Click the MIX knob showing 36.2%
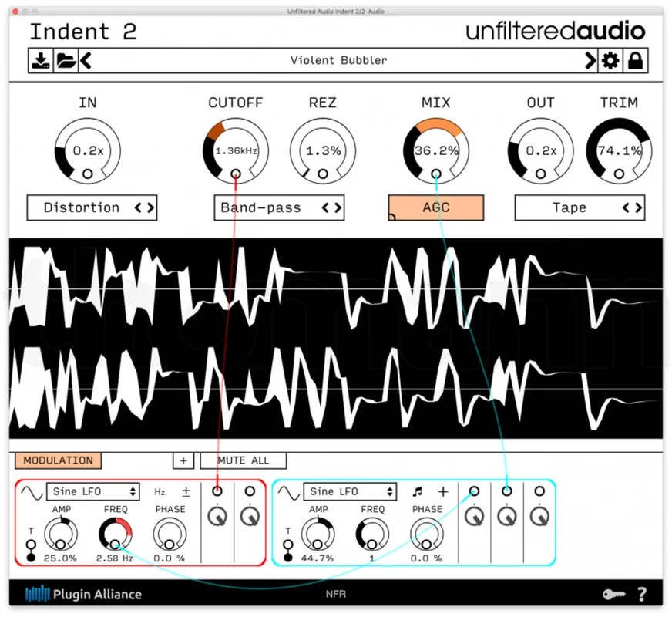Image resolution: width=672 pixels, height=617 pixels. (x=436, y=151)
